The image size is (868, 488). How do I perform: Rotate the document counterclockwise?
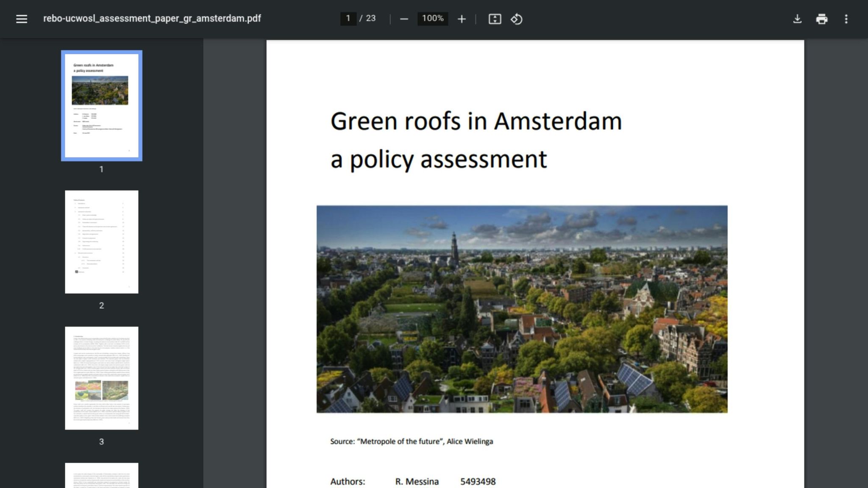(x=516, y=19)
